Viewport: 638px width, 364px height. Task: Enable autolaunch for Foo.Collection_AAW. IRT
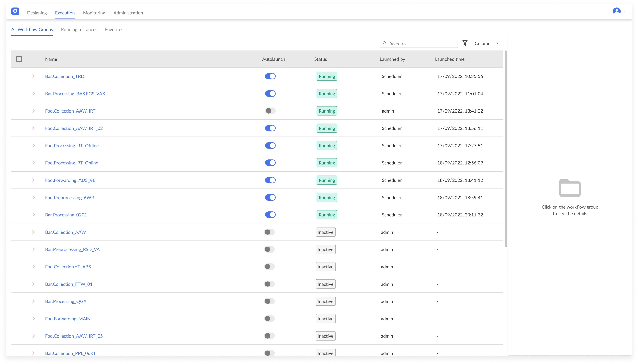point(270,111)
